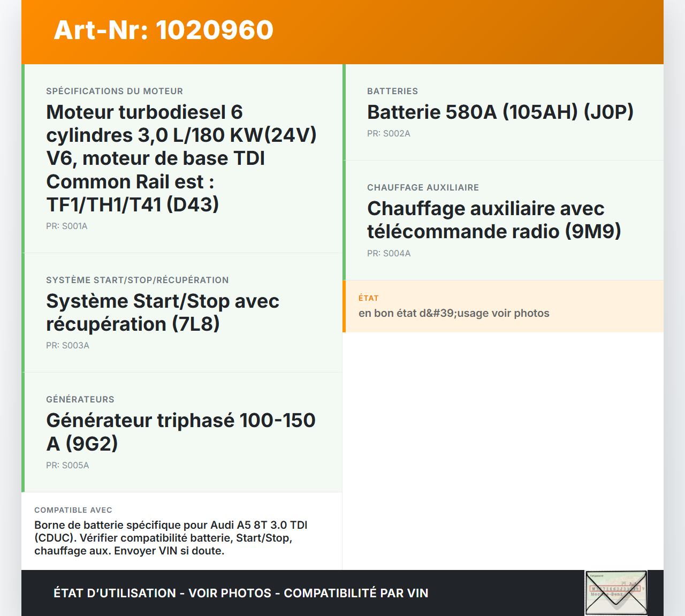Click the "Générateur triphasé 100-150 A (9G2)" heading
The width and height of the screenshot is (685, 616).
click(x=181, y=432)
